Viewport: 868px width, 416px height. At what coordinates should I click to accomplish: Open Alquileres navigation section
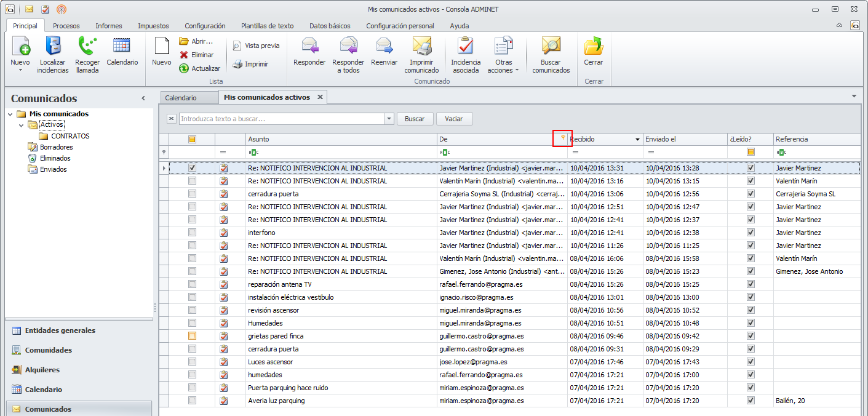click(x=79, y=370)
